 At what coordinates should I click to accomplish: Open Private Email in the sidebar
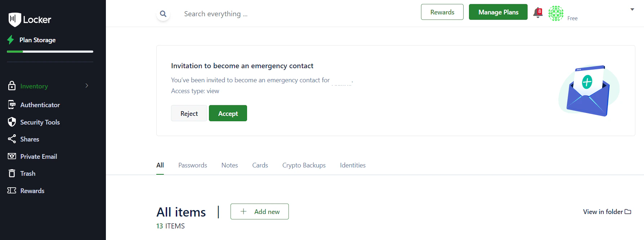point(38,156)
